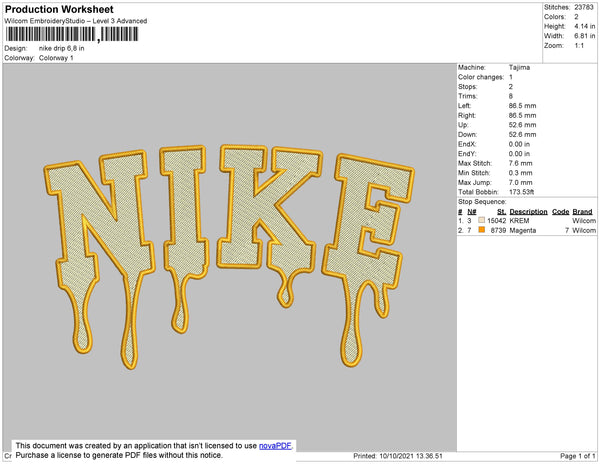Click the 'Code' column header
The height and width of the screenshot is (464, 600).
pyautogui.click(x=561, y=212)
